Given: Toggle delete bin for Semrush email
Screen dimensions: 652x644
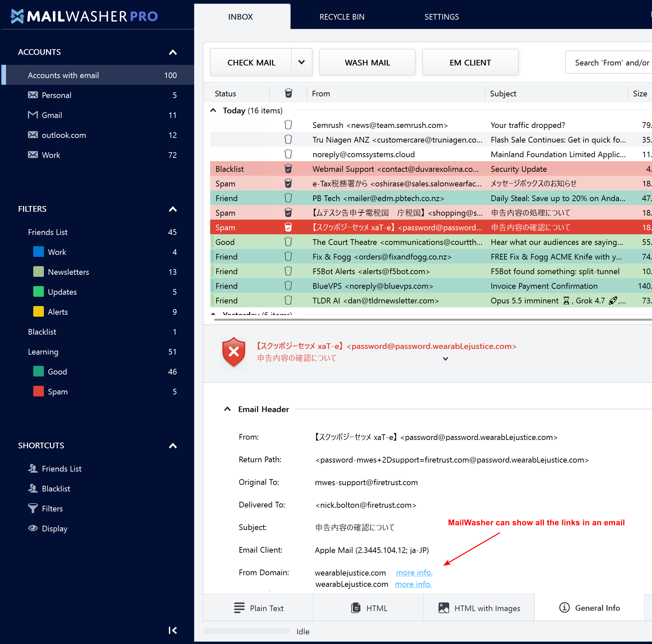Looking at the screenshot, I should pos(288,125).
